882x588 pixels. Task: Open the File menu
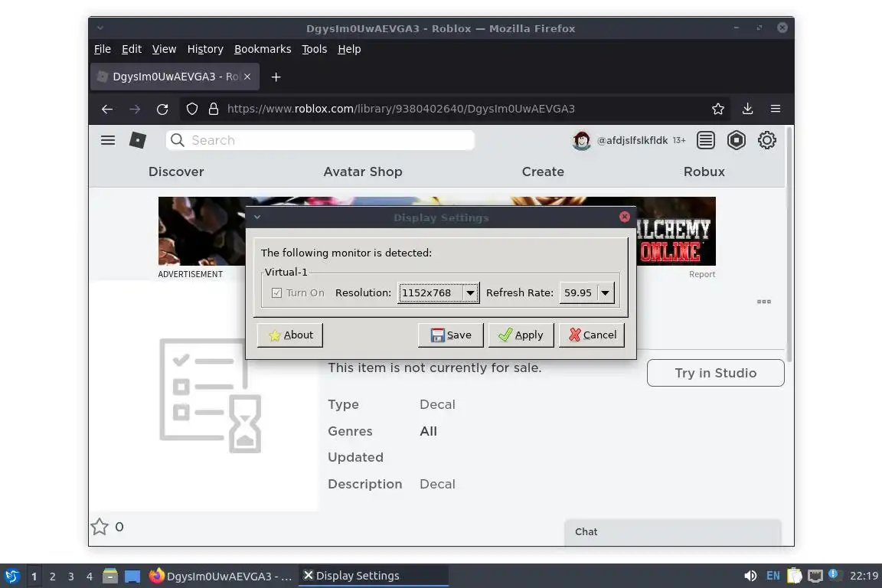point(103,49)
